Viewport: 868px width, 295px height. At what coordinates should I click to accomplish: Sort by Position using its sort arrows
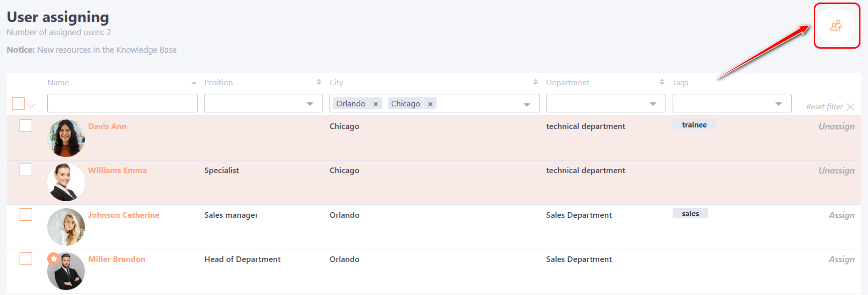point(318,82)
